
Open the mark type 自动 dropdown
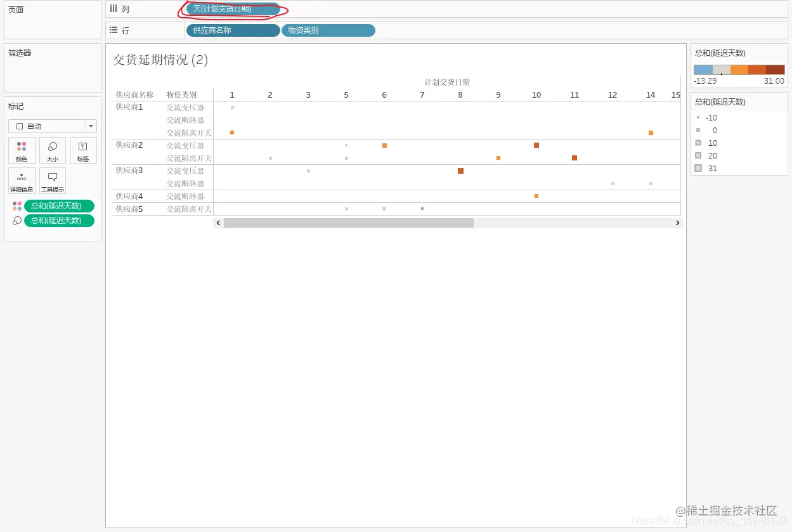coord(53,126)
